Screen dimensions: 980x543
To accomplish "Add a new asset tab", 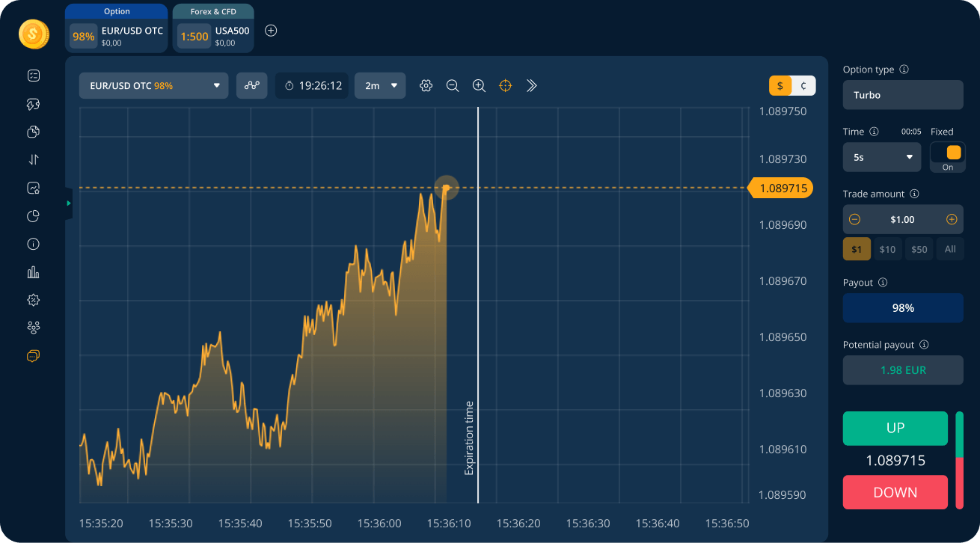I will (272, 31).
